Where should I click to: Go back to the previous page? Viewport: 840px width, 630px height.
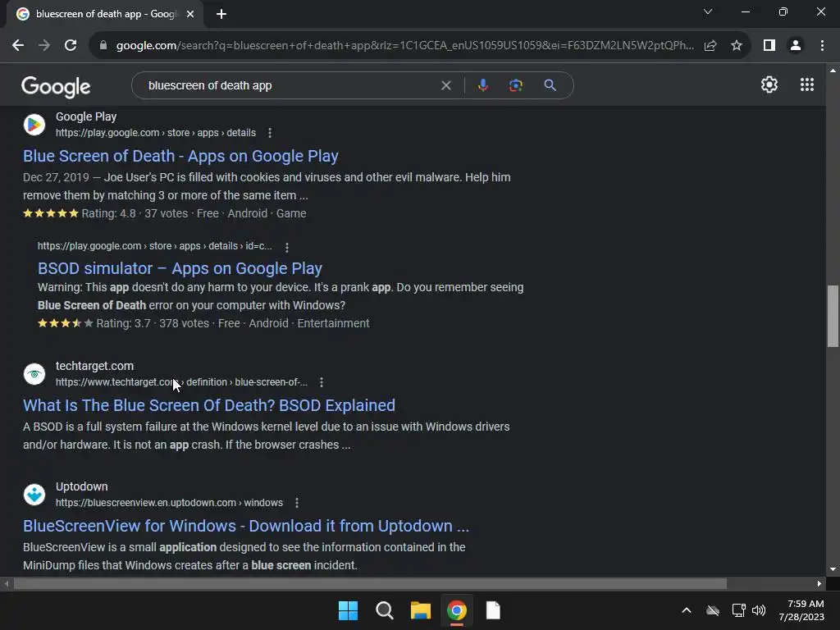(x=18, y=46)
